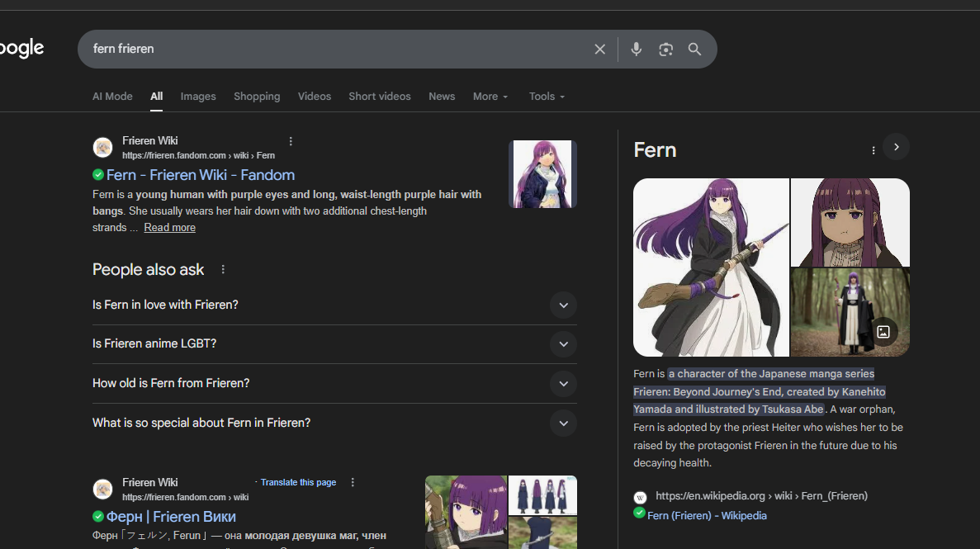Click Read more in Fandom snippet
Viewport: 980px width, 549px height.
tap(169, 228)
